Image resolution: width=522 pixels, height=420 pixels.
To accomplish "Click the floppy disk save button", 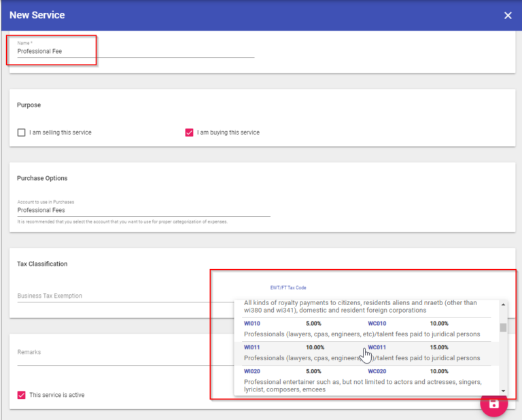I will tap(494, 403).
